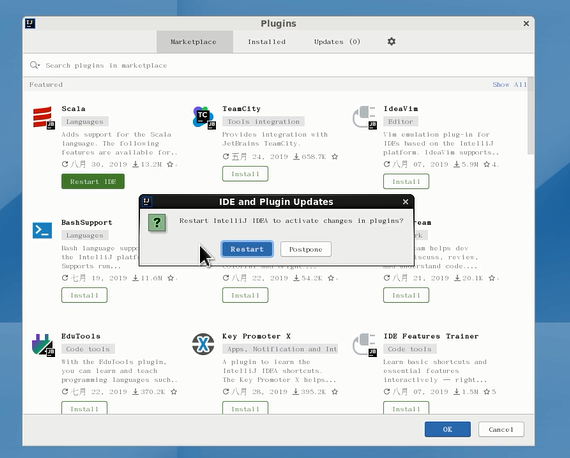
Task: Switch to the Installed tab
Action: point(267,42)
